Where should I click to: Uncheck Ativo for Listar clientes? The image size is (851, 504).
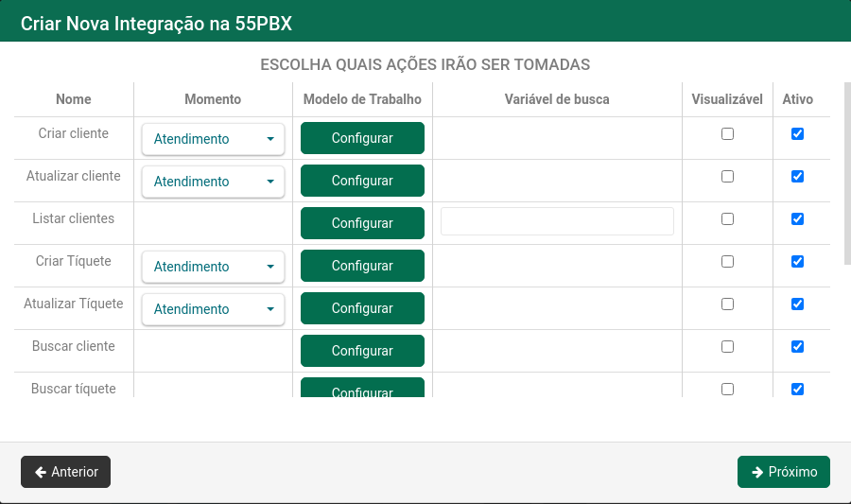point(797,218)
